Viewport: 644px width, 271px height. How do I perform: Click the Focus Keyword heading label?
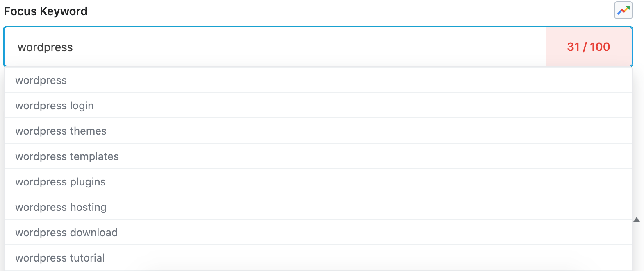coord(46,11)
